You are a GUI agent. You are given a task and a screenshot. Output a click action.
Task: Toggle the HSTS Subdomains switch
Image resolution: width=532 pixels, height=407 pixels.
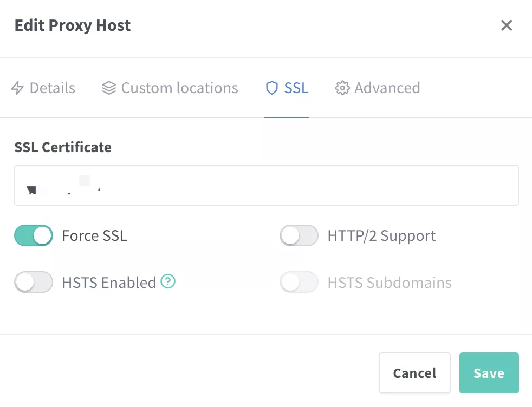coord(299,283)
